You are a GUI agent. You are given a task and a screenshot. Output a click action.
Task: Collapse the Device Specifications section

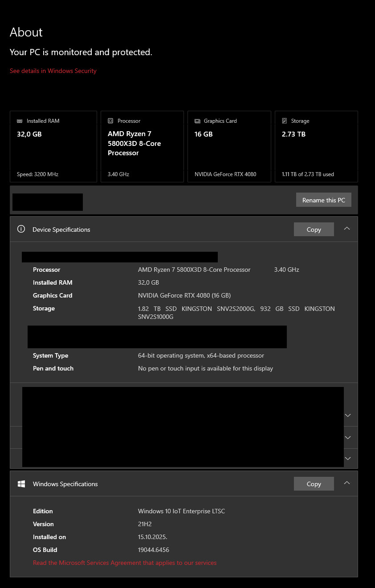pyautogui.click(x=347, y=229)
